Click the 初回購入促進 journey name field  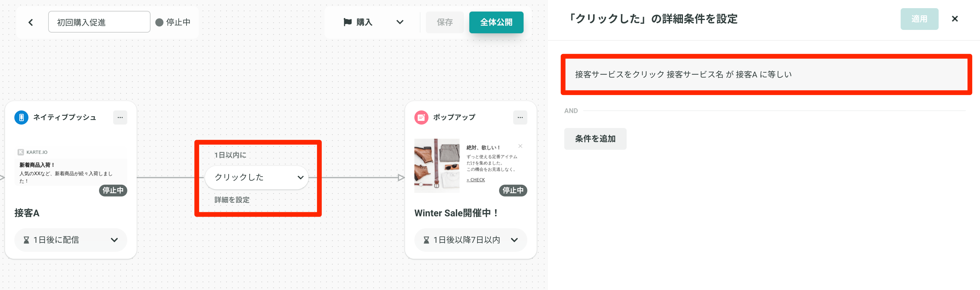point(99,22)
